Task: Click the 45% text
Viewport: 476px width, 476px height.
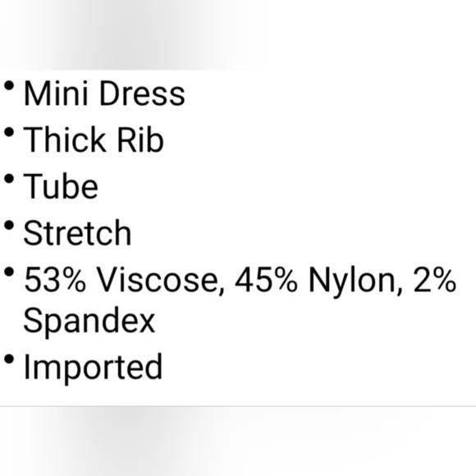Action: (266, 279)
